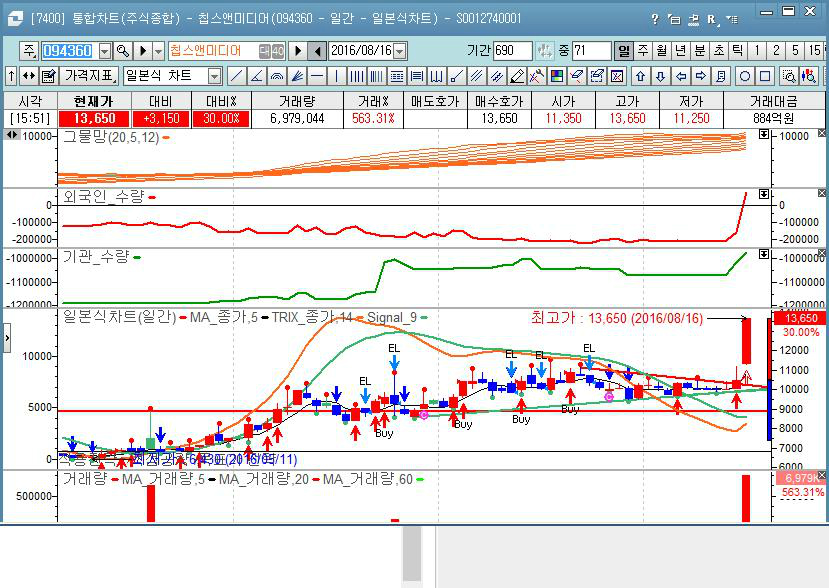Open the 가격지표 price indicator menu
This screenshot has width=829, height=588.
[89, 76]
